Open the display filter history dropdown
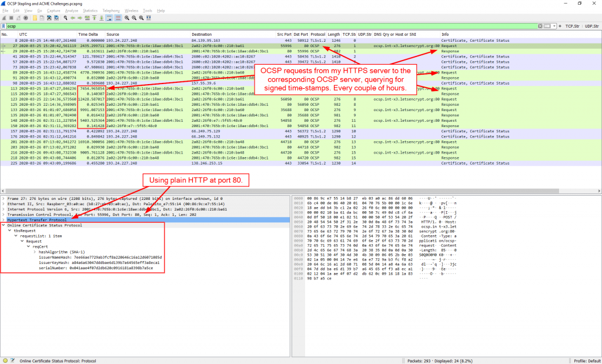 [554, 26]
